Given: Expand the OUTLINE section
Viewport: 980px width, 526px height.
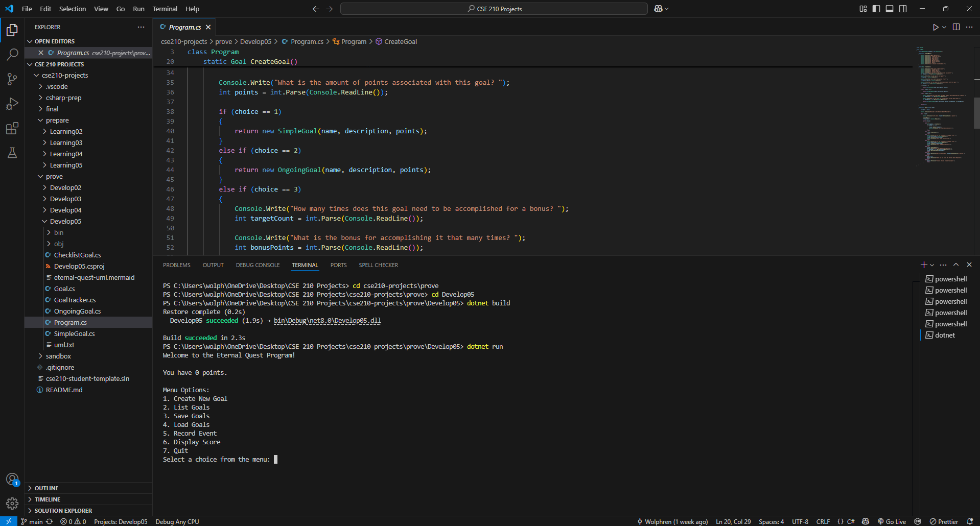Looking at the screenshot, I should click(x=46, y=488).
